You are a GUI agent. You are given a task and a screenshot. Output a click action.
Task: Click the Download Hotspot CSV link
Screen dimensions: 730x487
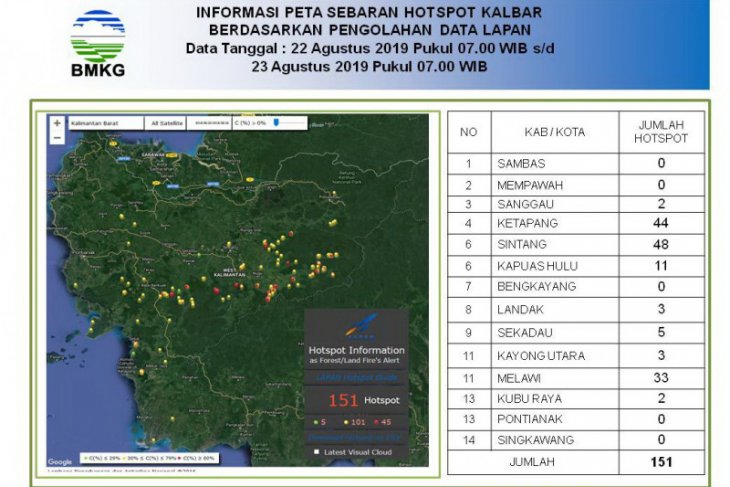[x=357, y=438]
